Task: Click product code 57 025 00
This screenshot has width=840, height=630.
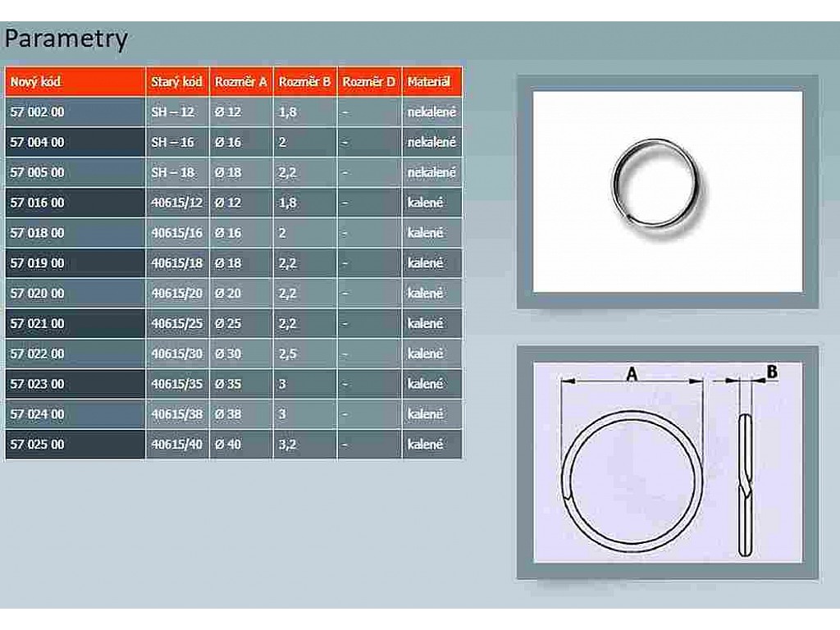Action: coord(37,445)
